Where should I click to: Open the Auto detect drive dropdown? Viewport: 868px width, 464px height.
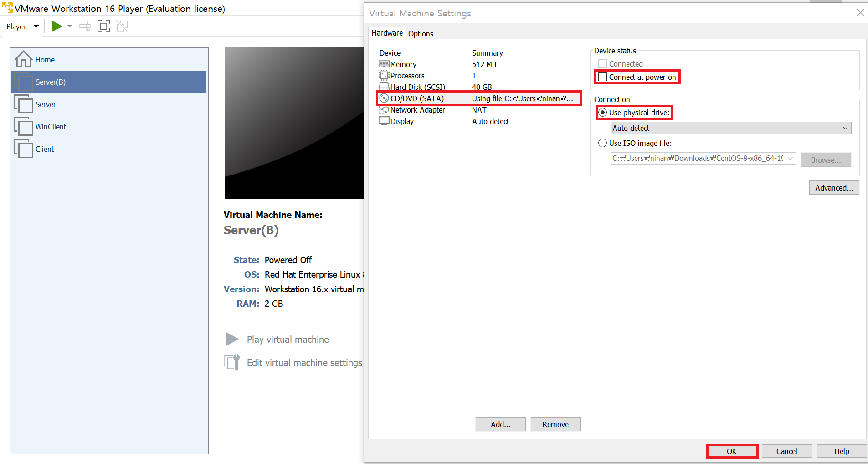[x=730, y=128]
